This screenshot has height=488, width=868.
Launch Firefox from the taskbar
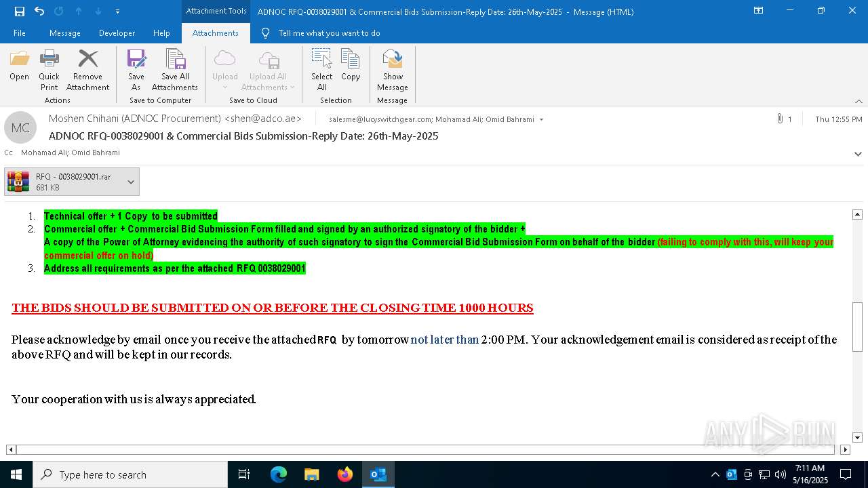(x=345, y=474)
